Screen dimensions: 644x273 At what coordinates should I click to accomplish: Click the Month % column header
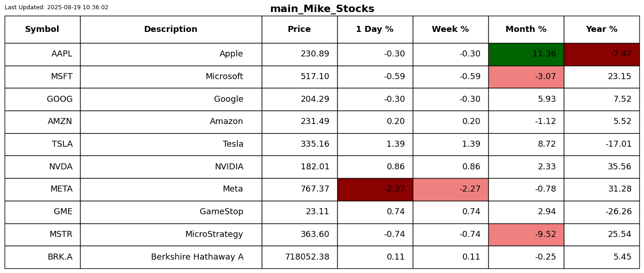point(526,30)
